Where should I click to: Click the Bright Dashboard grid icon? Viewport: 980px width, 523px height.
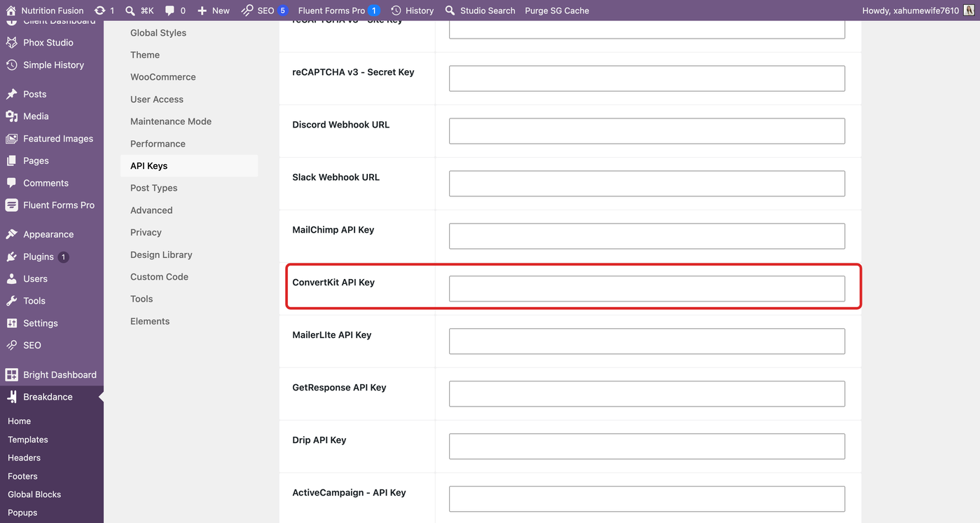pos(11,375)
